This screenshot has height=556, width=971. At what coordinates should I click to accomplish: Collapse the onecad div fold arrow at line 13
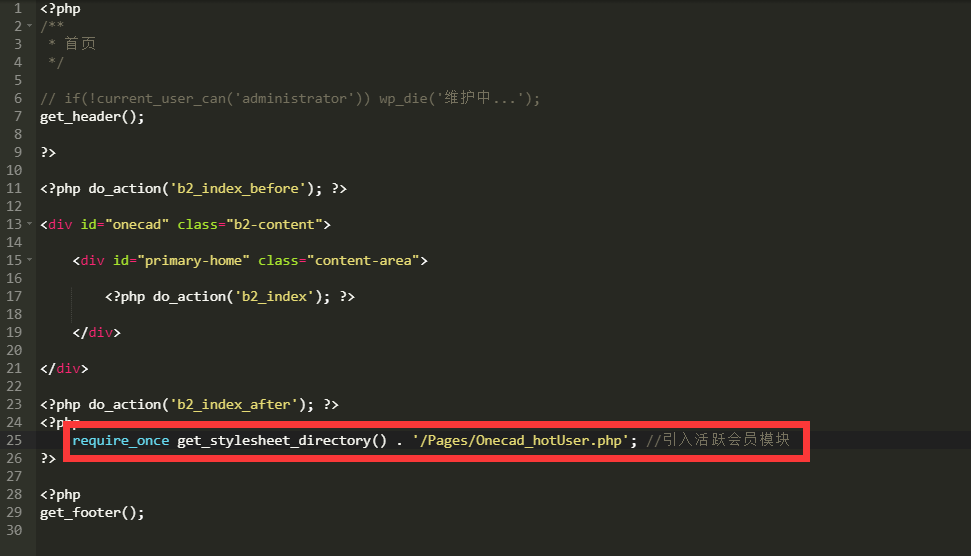pyautogui.click(x=29, y=224)
